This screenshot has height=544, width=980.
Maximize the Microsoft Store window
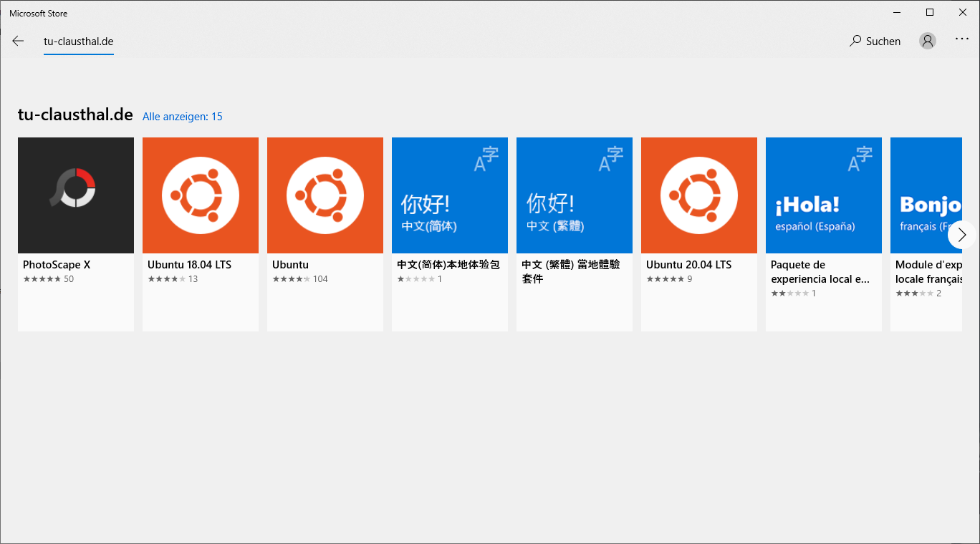point(930,12)
